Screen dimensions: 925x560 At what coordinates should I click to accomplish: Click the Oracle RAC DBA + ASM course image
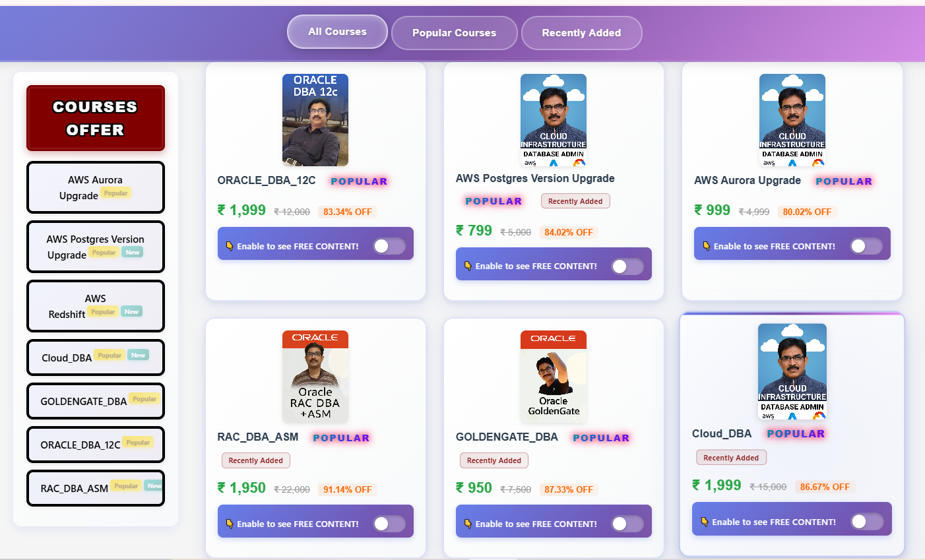[315, 376]
